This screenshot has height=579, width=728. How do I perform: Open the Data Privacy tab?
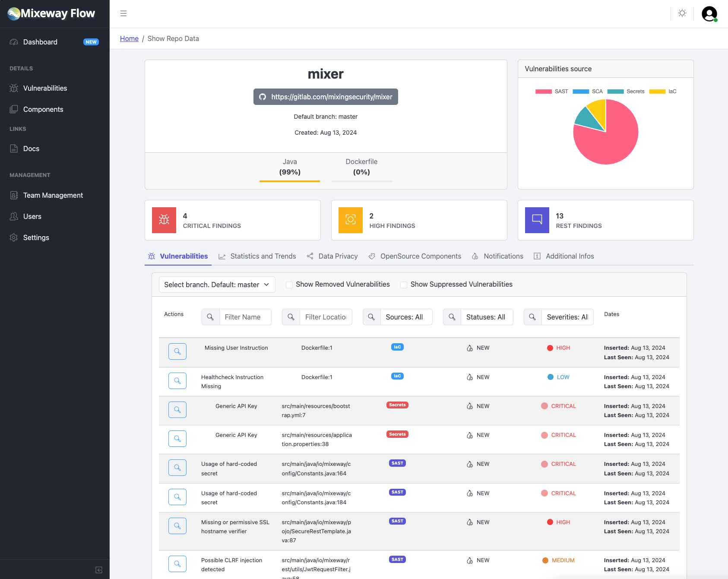(332, 256)
